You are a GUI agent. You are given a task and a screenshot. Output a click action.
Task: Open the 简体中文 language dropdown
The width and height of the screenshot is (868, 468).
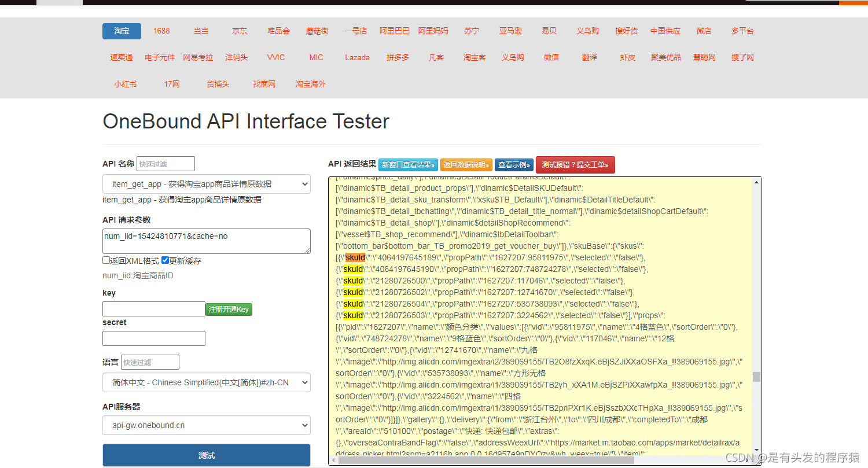[207, 382]
